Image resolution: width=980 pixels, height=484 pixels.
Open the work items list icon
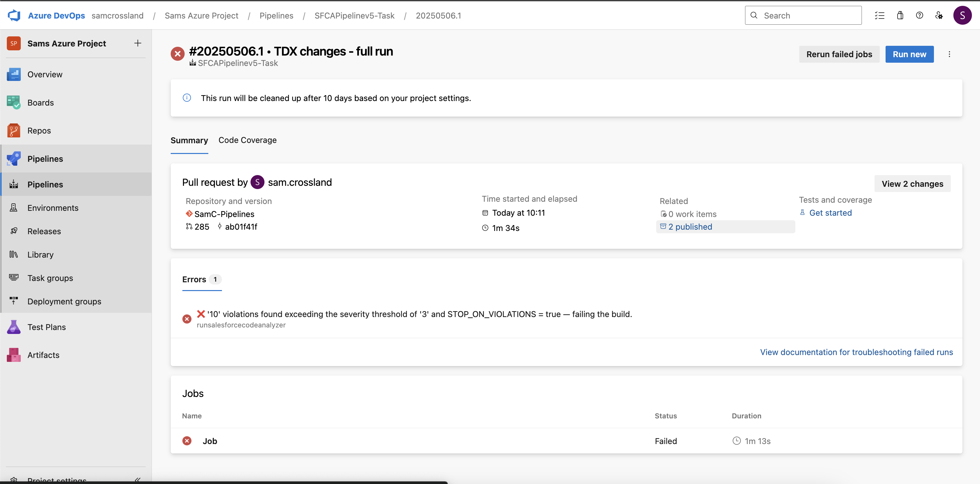click(879, 16)
